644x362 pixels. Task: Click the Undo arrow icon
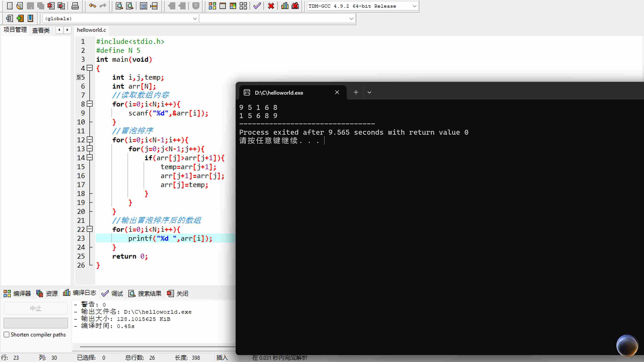coord(92,6)
